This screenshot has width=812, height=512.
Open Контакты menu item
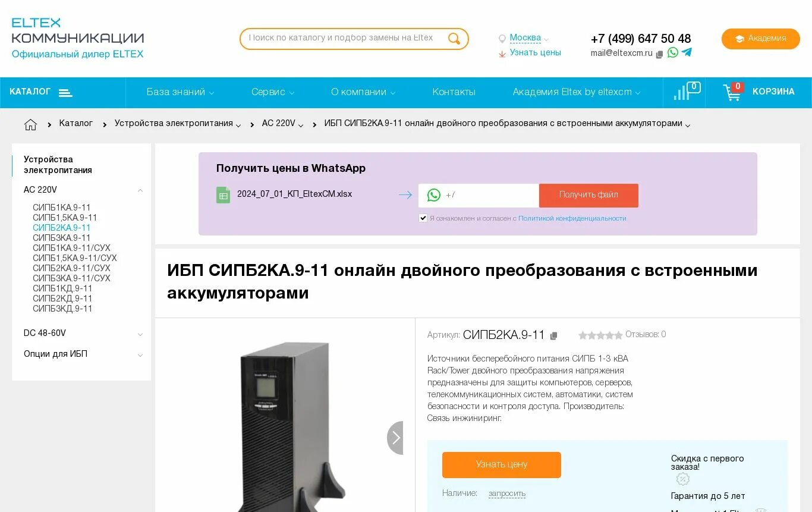pyautogui.click(x=454, y=92)
